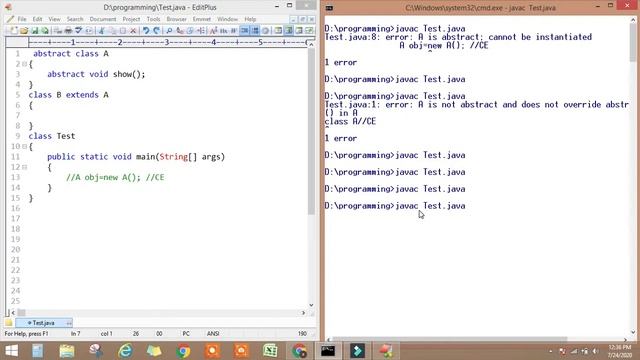Toggle the highlighted Ruler icon in toolbar
Screen dimensions: 640x360
244,31
